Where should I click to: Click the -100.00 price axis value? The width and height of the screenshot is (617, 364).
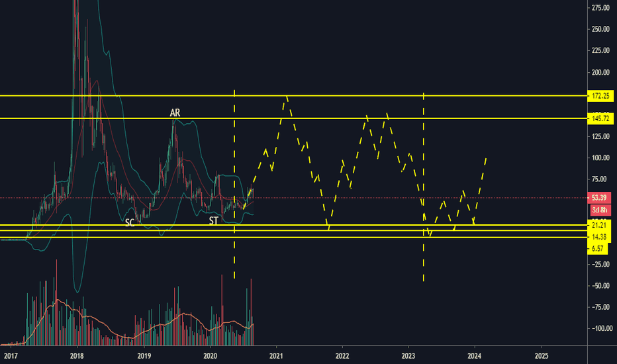tap(601, 328)
